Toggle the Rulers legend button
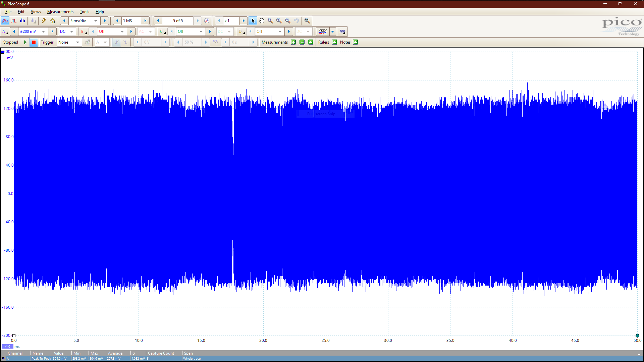The image size is (644, 362). tap(334, 42)
